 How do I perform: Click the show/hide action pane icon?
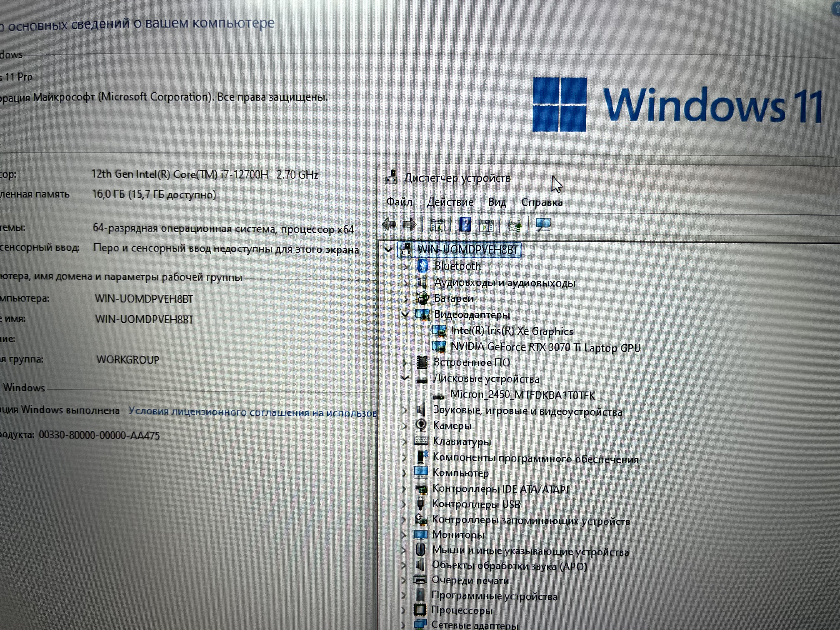click(486, 225)
